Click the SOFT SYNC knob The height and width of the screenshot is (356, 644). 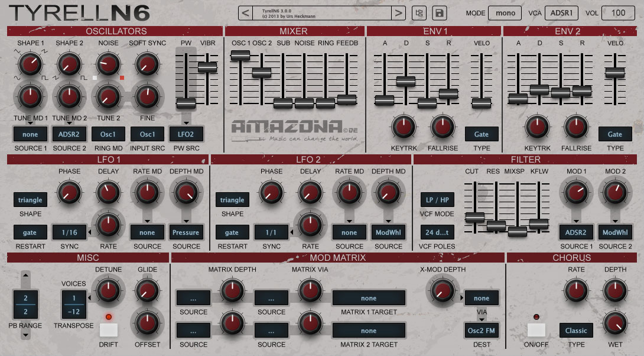[x=147, y=64]
